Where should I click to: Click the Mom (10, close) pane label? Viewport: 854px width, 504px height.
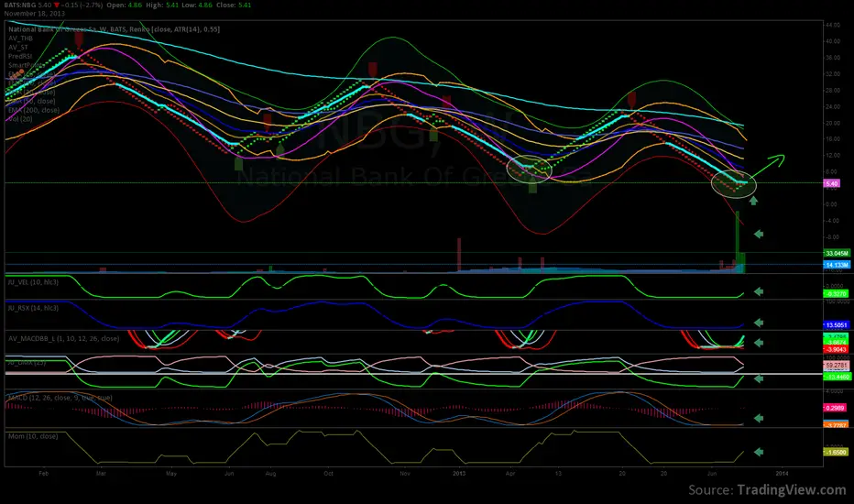point(33,436)
